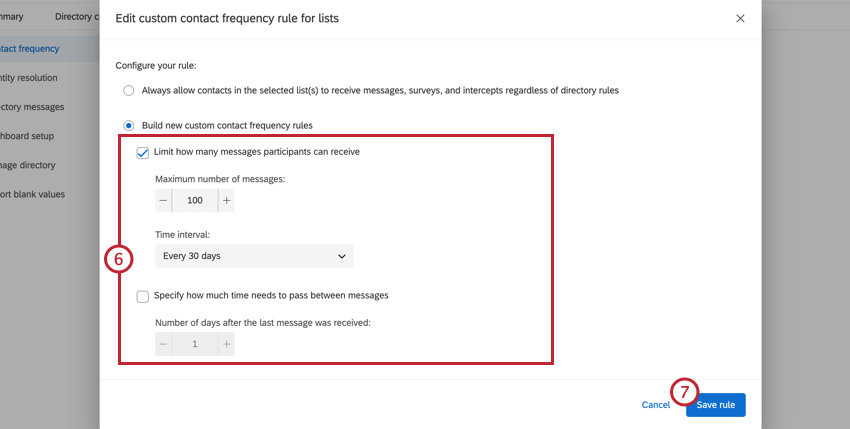Open Manage directory sidebar item
Screen dimensions: 850x429
pyautogui.click(x=28, y=165)
